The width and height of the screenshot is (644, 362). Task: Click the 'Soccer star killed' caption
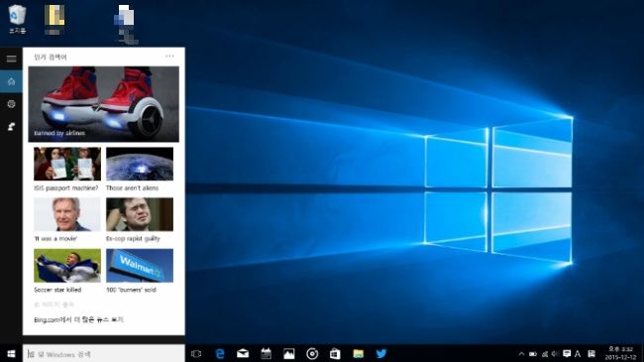point(57,290)
